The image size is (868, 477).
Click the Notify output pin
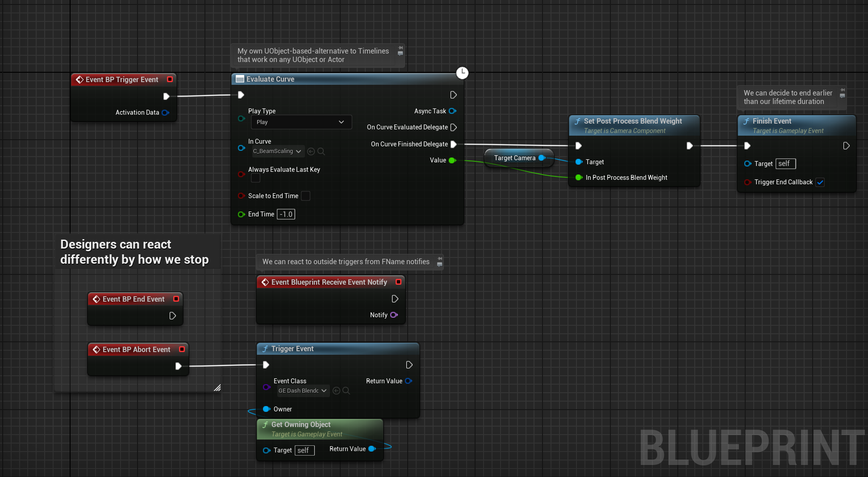pos(394,315)
